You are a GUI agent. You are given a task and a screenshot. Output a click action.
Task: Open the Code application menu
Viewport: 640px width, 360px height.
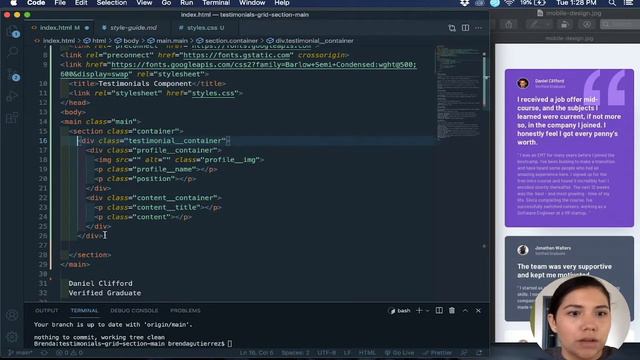(x=36, y=3)
